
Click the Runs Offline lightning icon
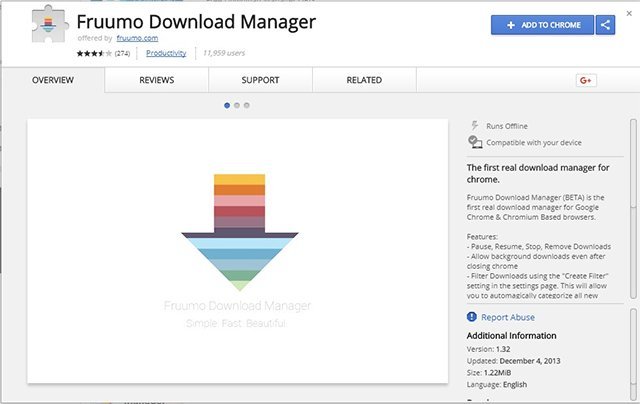tap(474, 125)
